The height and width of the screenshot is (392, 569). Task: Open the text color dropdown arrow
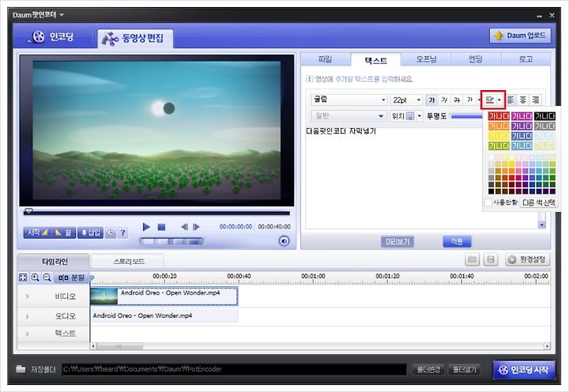point(499,100)
